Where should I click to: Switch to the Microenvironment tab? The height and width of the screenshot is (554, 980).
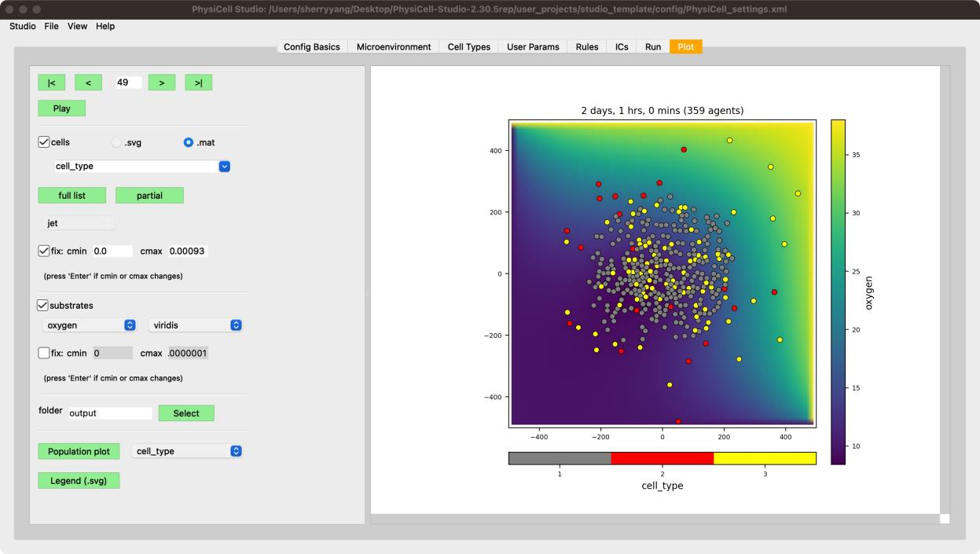click(394, 47)
